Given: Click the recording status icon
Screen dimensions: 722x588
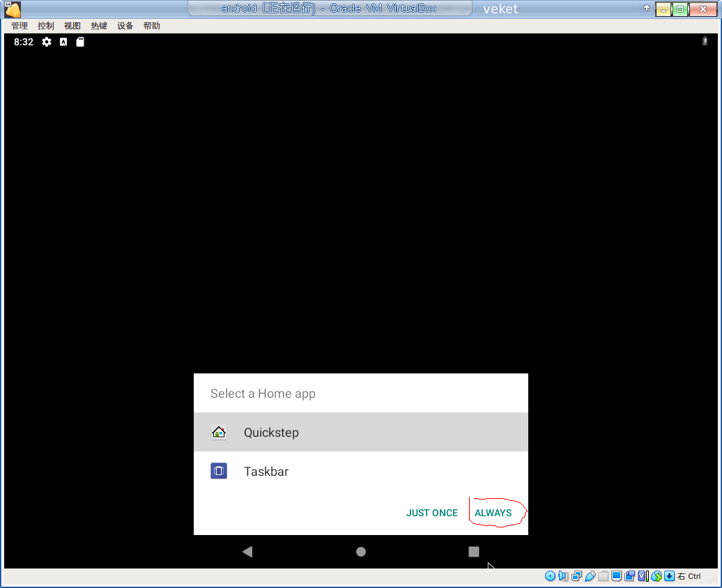Looking at the screenshot, I should pos(629,576).
